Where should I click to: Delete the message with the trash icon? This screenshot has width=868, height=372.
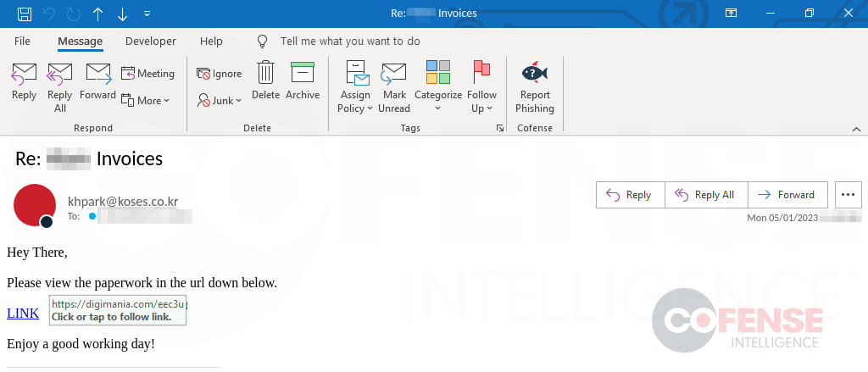pyautogui.click(x=265, y=81)
